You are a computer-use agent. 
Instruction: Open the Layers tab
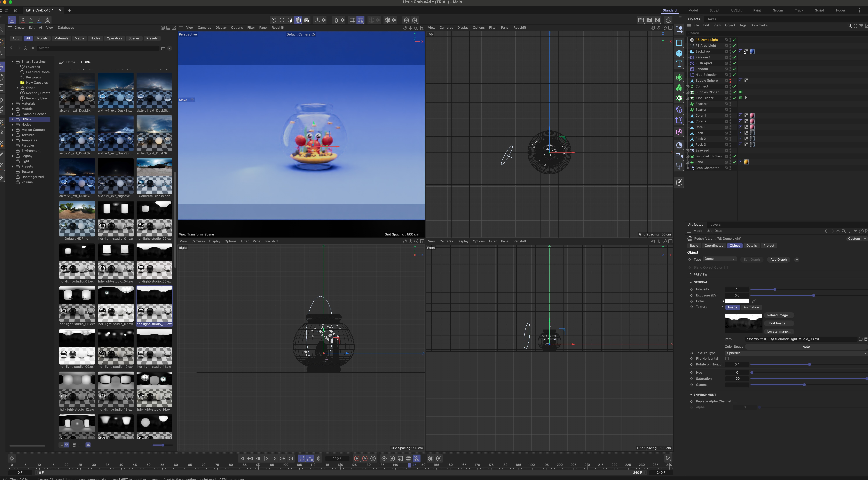click(x=715, y=225)
